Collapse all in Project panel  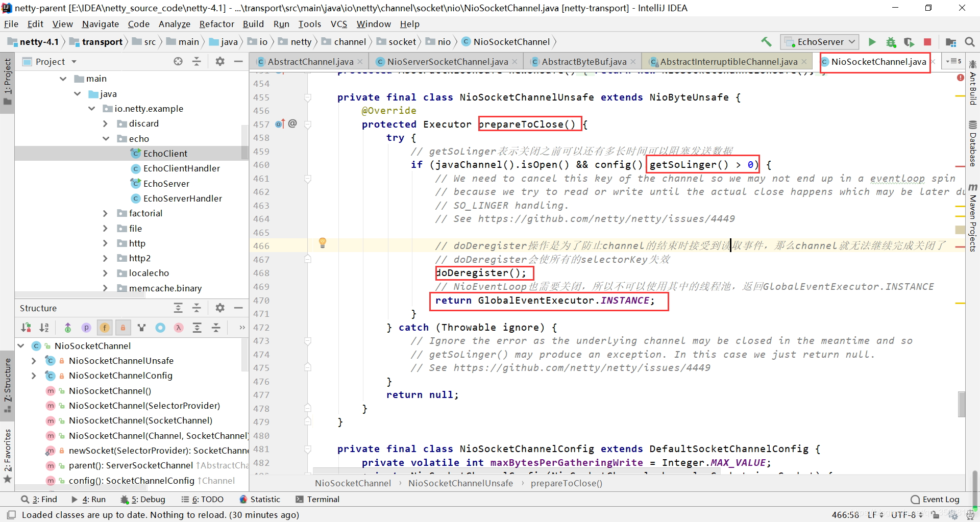click(x=197, y=62)
